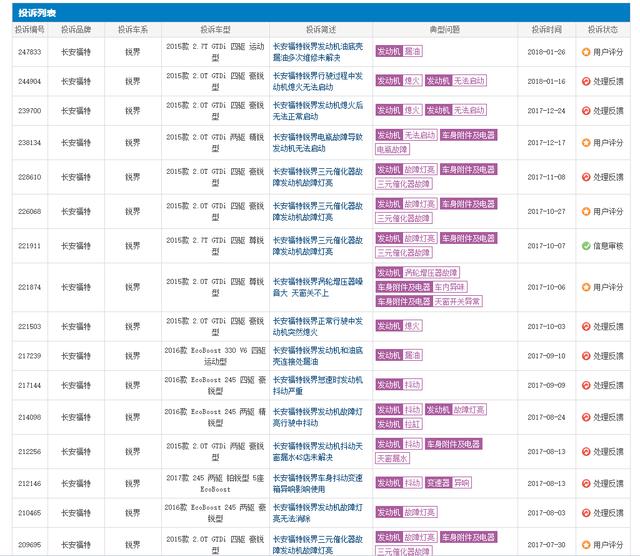This screenshot has height=556, width=640.
Task: Open complaint 发动机熄火后无法正常启动
Action: pos(318,111)
